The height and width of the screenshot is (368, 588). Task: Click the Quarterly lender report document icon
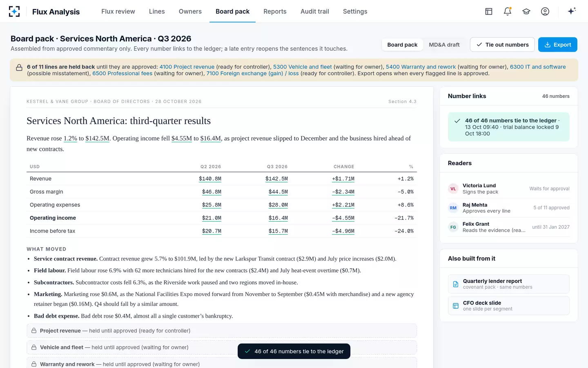point(456,284)
